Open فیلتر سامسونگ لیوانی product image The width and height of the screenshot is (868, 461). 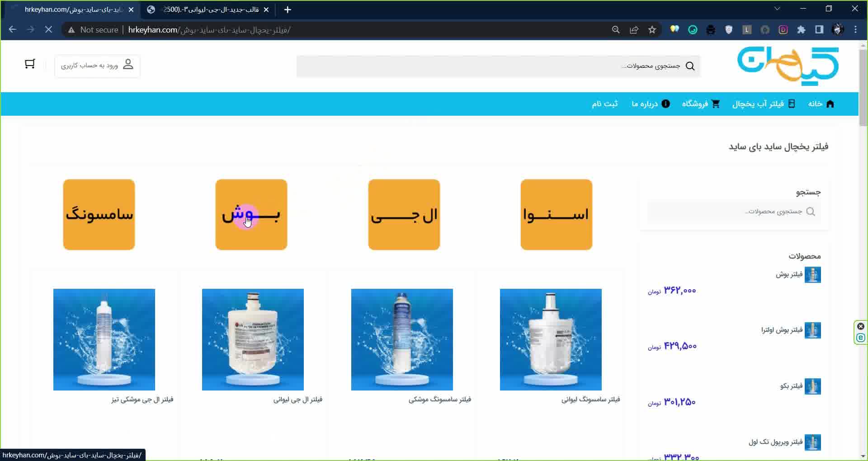pyautogui.click(x=551, y=339)
